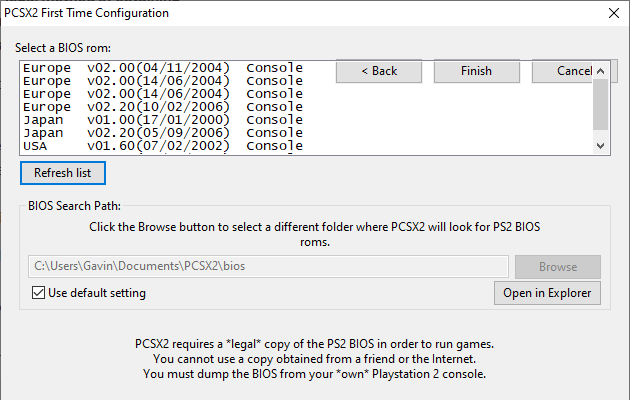The height and width of the screenshot is (400, 630).
Task: Click the BIOS search path text field
Action: (x=268, y=267)
